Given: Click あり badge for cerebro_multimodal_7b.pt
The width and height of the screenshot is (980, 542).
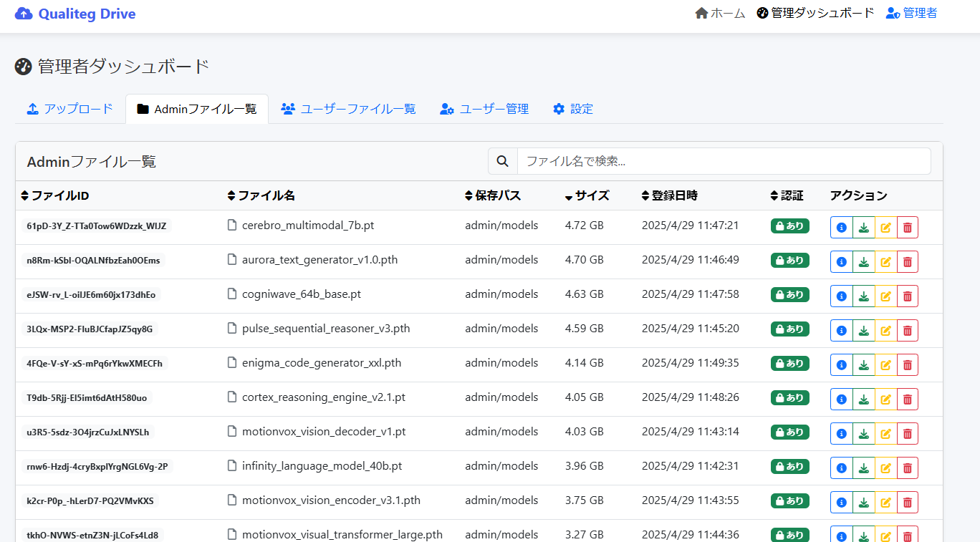Looking at the screenshot, I should [789, 226].
